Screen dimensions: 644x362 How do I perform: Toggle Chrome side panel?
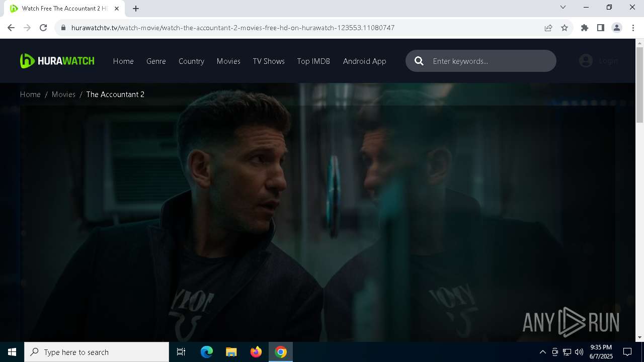coord(601,28)
